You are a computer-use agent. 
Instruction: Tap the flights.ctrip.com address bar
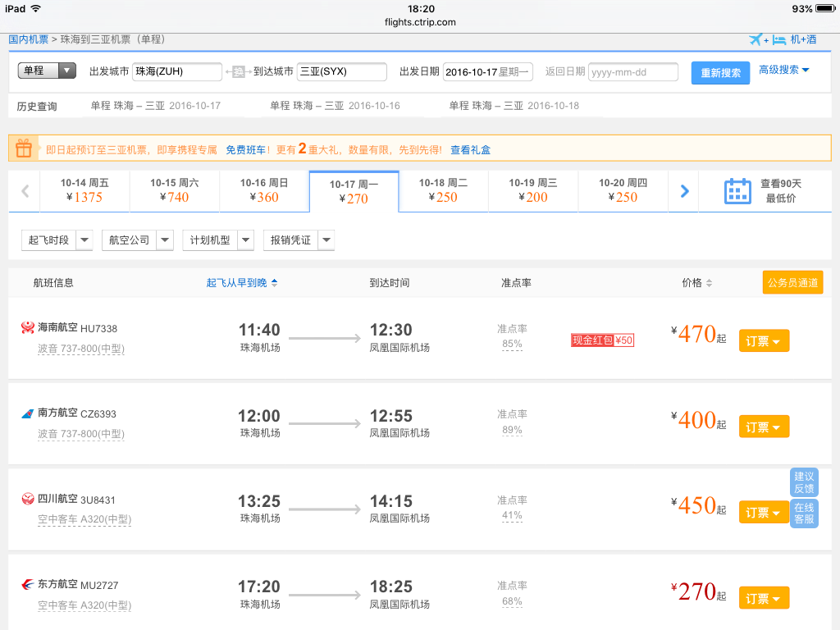(421, 22)
